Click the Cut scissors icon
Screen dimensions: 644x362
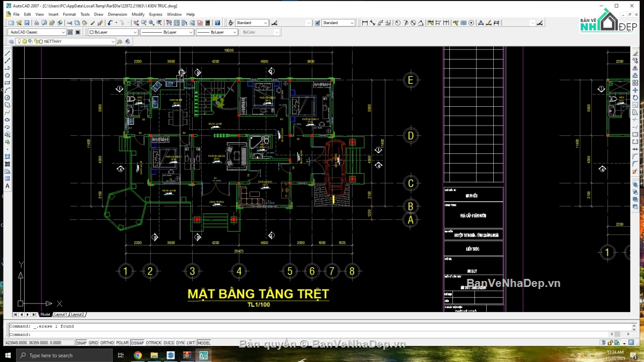[x=70, y=23]
